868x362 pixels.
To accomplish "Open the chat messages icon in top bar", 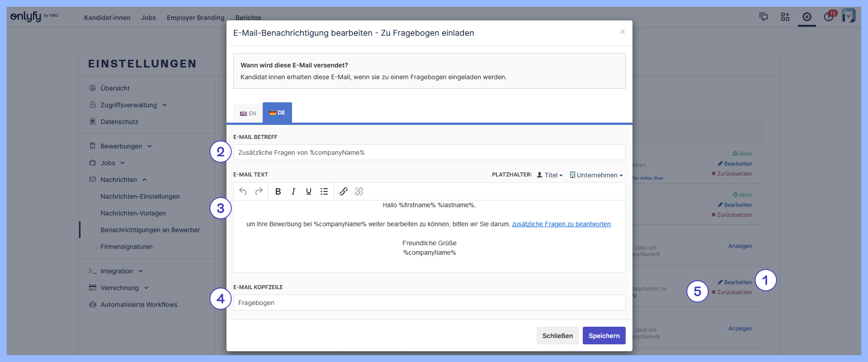I will (x=764, y=17).
